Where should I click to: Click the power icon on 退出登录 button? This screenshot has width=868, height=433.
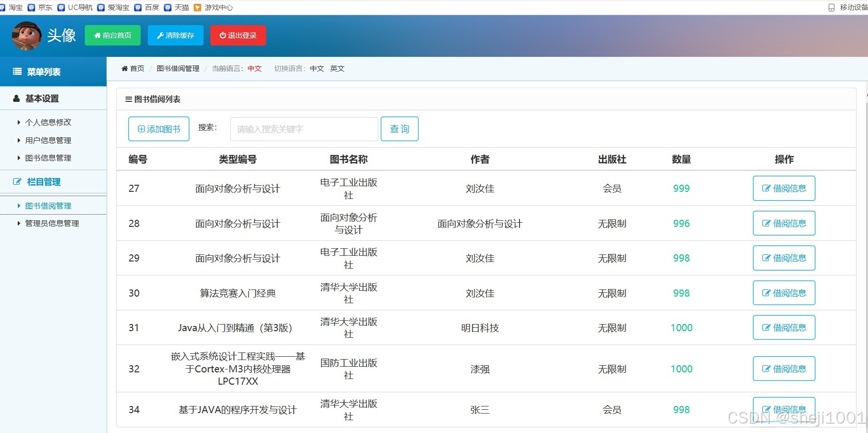pyautogui.click(x=222, y=35)
